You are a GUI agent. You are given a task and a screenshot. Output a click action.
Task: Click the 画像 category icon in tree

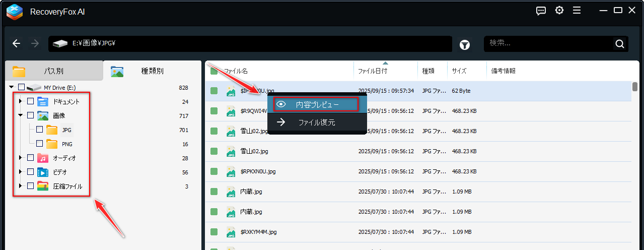point(43,115)
